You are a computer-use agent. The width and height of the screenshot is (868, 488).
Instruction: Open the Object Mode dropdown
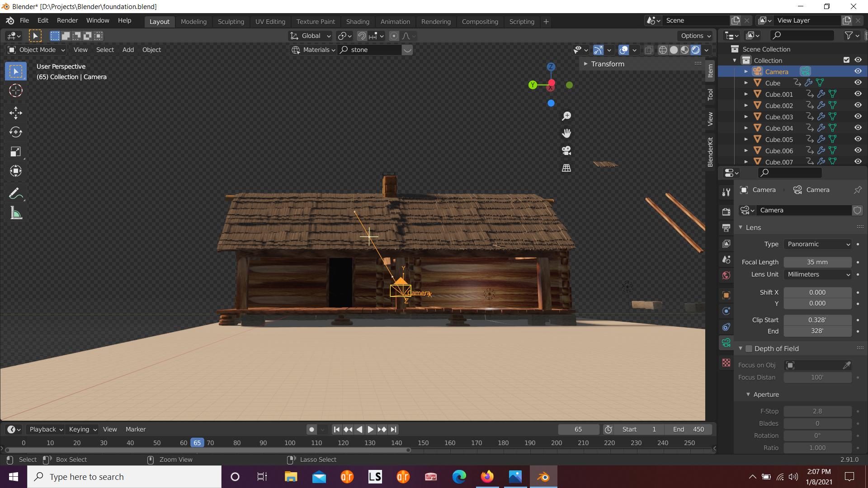[36, 50]
